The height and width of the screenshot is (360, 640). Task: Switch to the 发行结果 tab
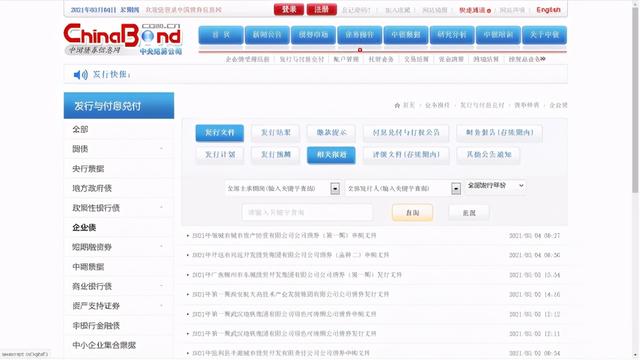pyautogui.click(x=276, y=133)
